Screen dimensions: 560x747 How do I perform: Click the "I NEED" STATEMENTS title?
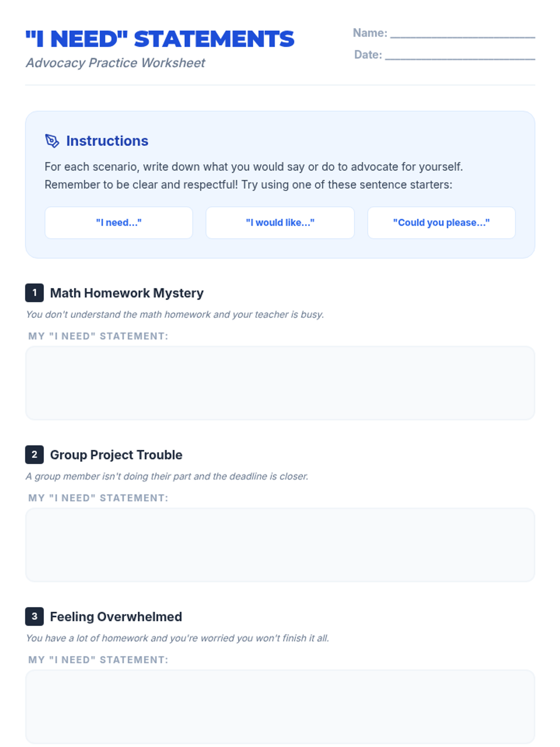coord(160,39)
